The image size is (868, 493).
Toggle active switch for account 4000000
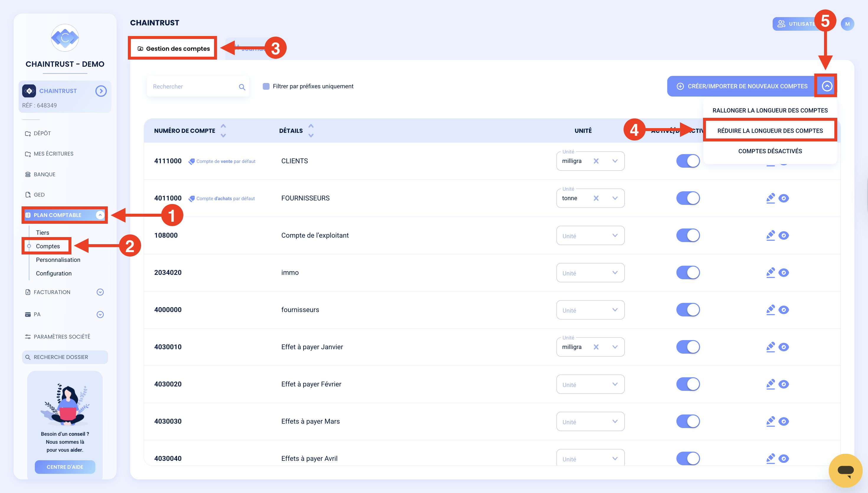pyautogui.click(x=688, y=310)
